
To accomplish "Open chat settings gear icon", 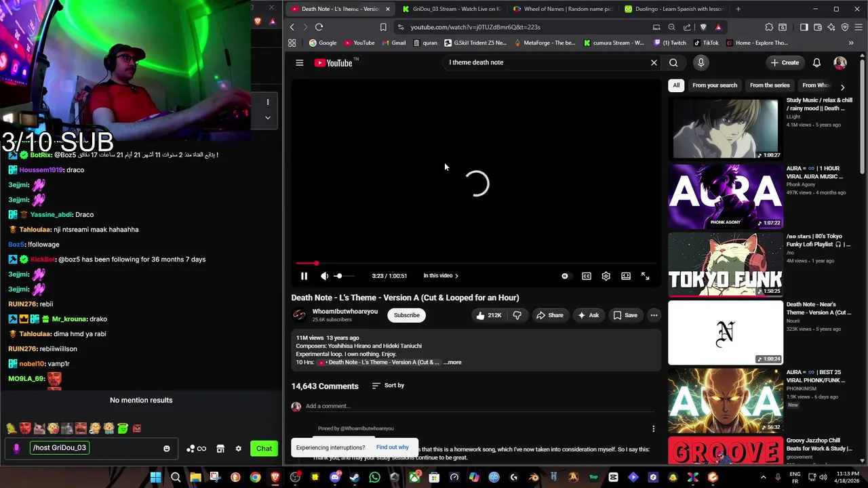I will [238, 448].
